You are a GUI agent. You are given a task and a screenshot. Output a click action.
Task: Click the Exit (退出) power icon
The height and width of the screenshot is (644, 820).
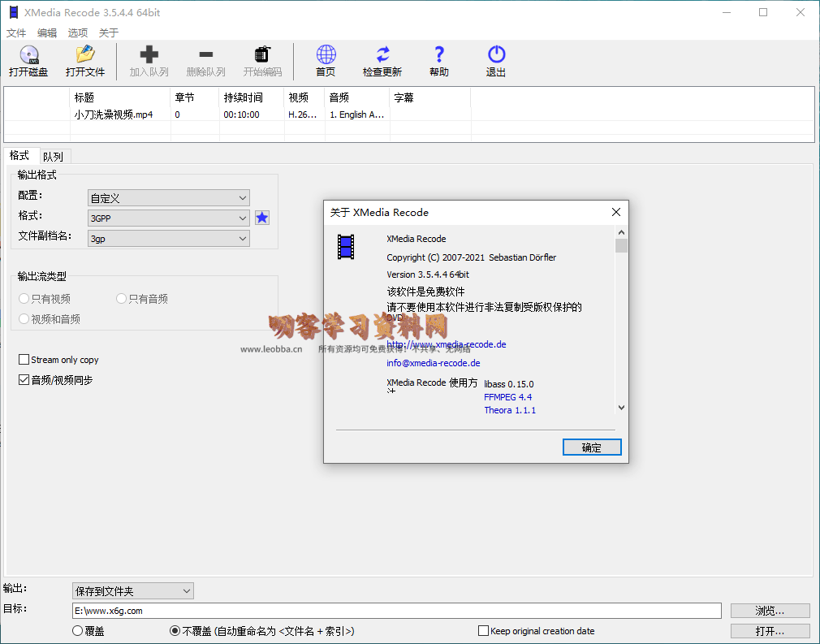pos(496,55)
